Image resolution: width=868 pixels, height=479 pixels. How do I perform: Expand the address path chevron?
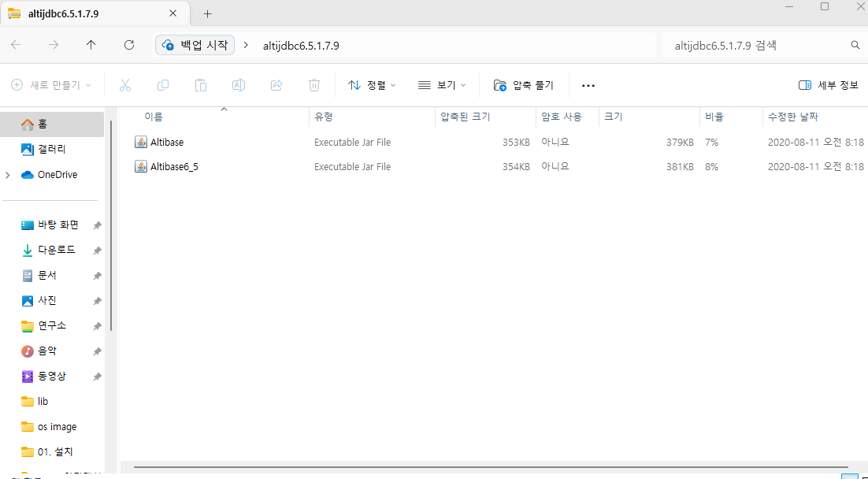247,46
